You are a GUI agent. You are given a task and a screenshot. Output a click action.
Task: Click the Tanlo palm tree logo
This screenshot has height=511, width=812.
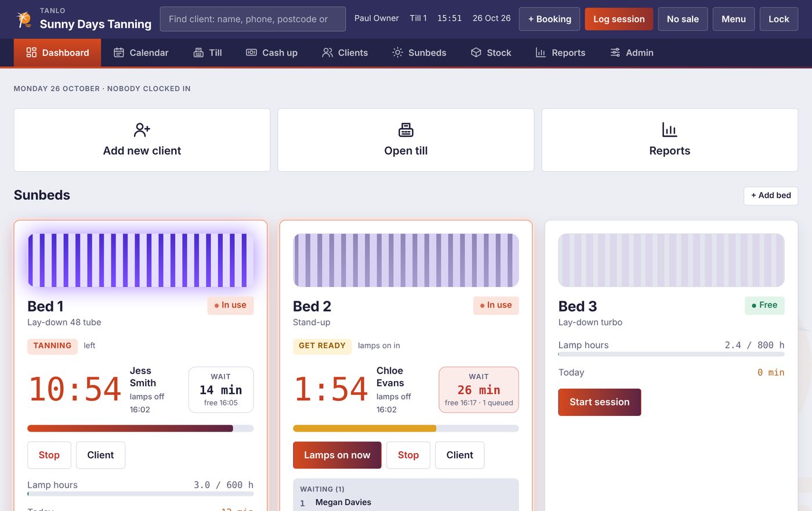[x=24, y=19]
